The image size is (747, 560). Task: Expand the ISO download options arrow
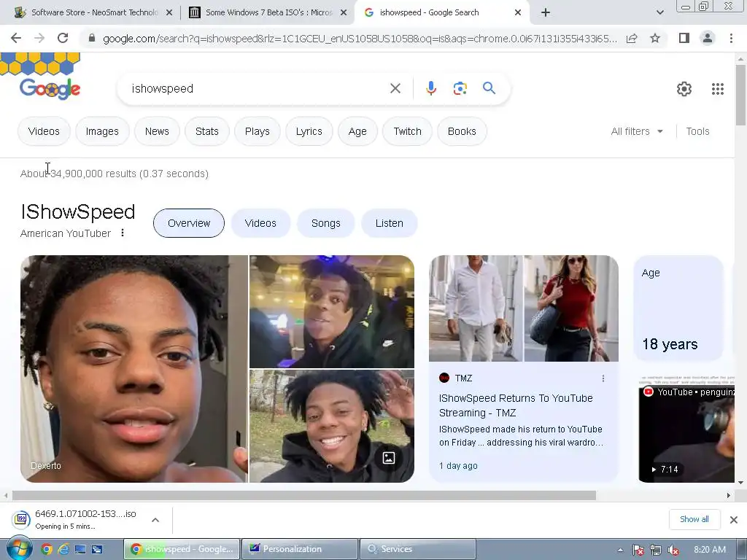[155, 519]
